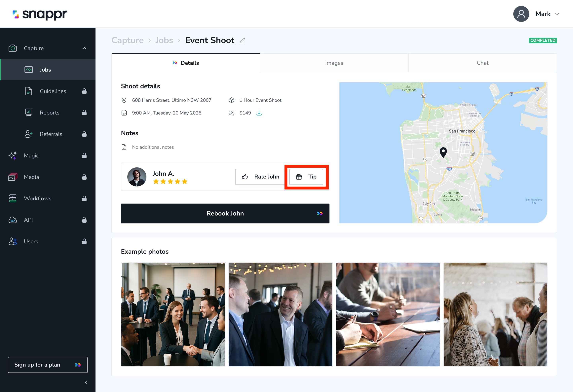
Task: Open the Reports sidebar item
Action: (x=49, y=113)
